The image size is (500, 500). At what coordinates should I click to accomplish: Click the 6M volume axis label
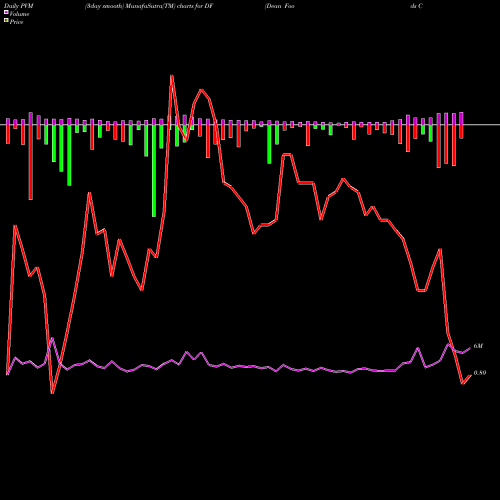478,346
